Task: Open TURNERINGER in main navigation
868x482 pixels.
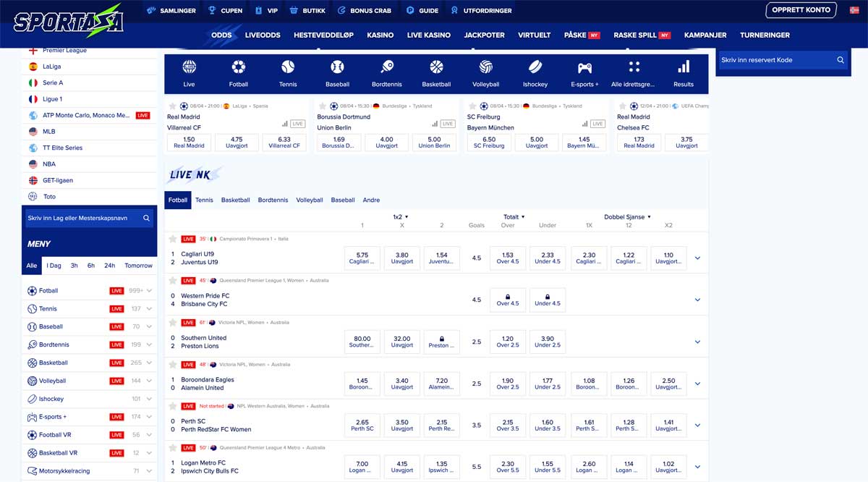Action: 765,35
